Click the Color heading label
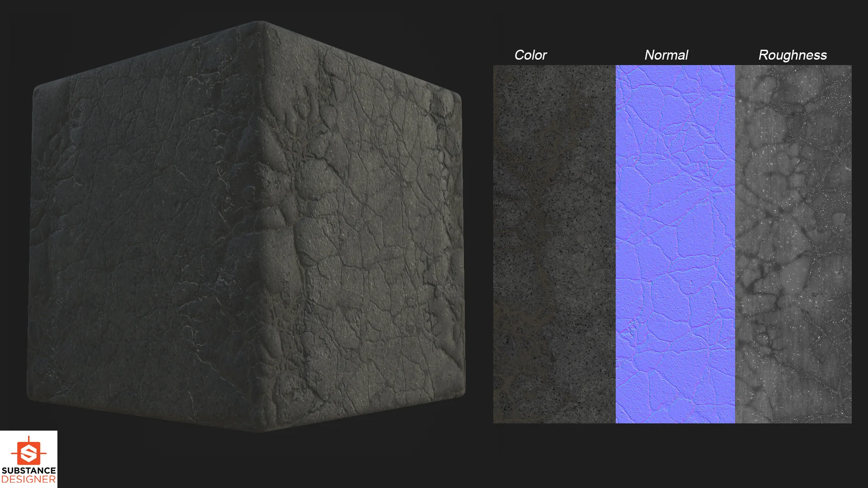Viewport: 868px width, 488px height. click(530, 55)
